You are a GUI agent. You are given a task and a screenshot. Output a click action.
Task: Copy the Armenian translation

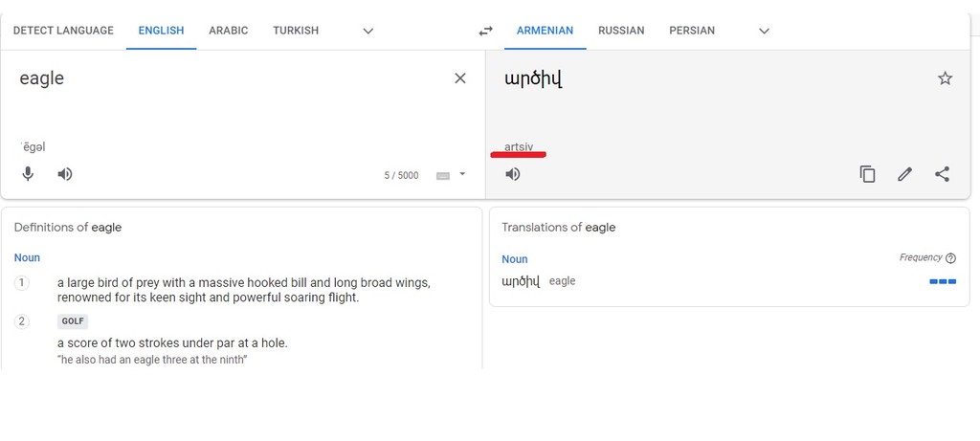coord(867,174)
